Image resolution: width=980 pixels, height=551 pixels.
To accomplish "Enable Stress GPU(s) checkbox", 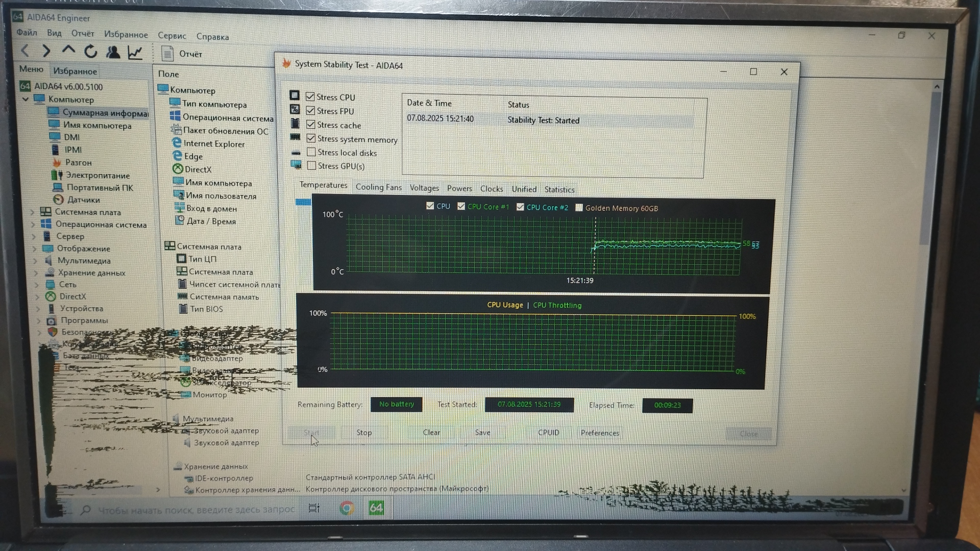I will pyautogui.click(x=311, y=165).
